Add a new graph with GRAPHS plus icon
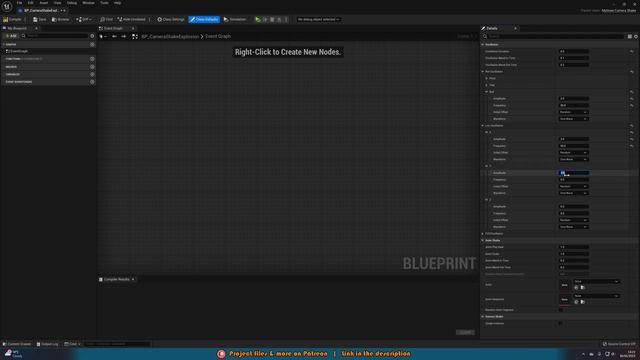 click(x=92, y=44)
